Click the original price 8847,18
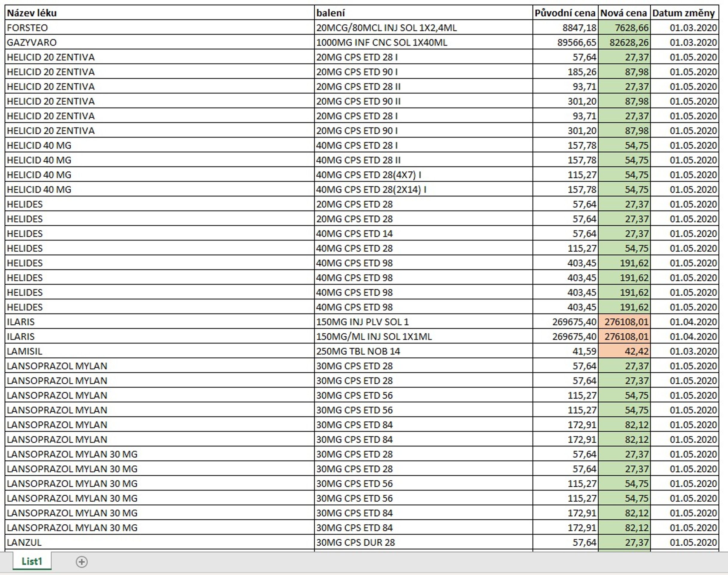This screenshot has width=728, height=575. click(x=565, y=28)
